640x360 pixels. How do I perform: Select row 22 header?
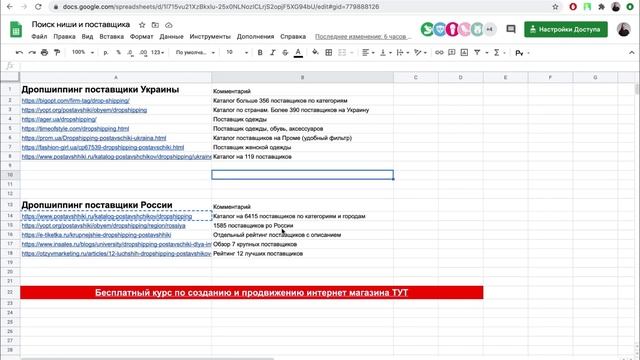coord(10,292)
